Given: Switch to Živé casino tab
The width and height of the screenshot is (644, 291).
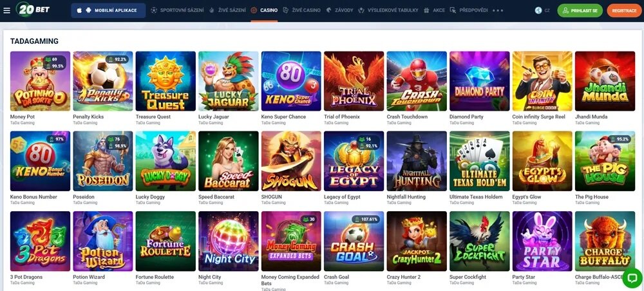Looking at the screenshot, I should (301, 10).
